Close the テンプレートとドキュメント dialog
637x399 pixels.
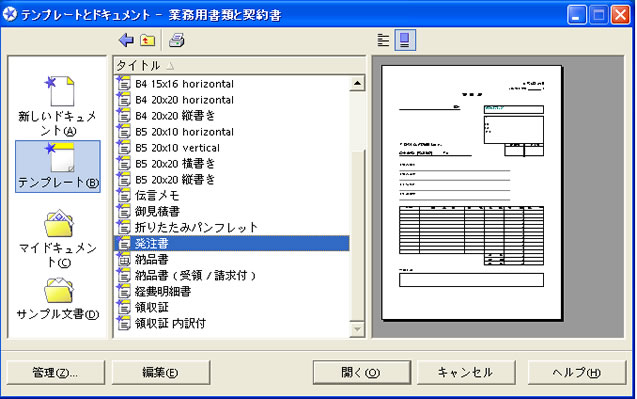pyautogui.click(x=621, y=15)
